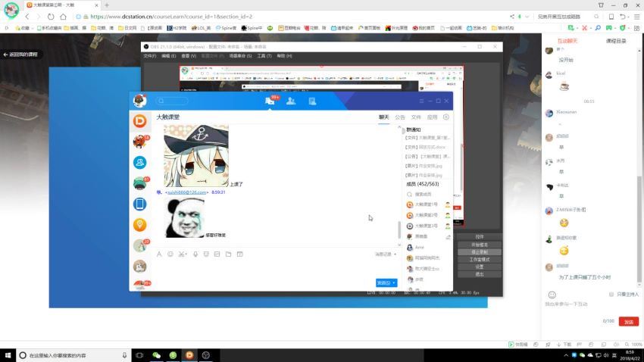This screenshot has width=644, height=362.
Task: Open the third top tab icon in QQ
Action: [x=312, y=101]
